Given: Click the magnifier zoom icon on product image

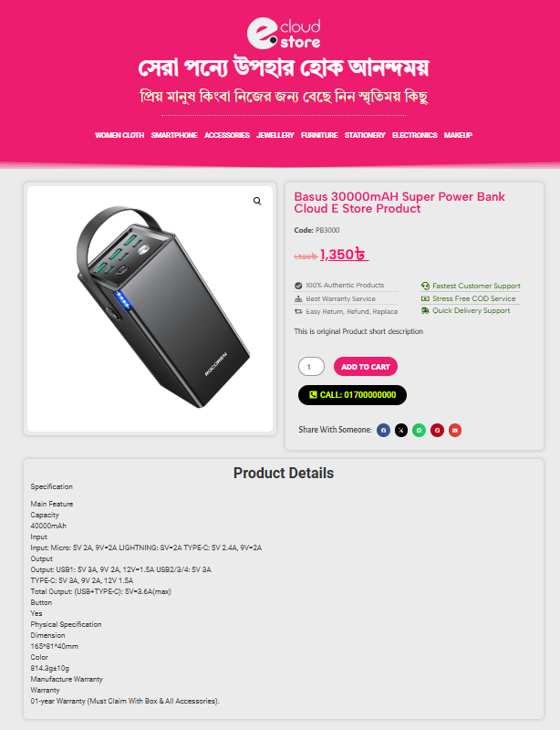Looking at the screenshot, I should [257, 201].
